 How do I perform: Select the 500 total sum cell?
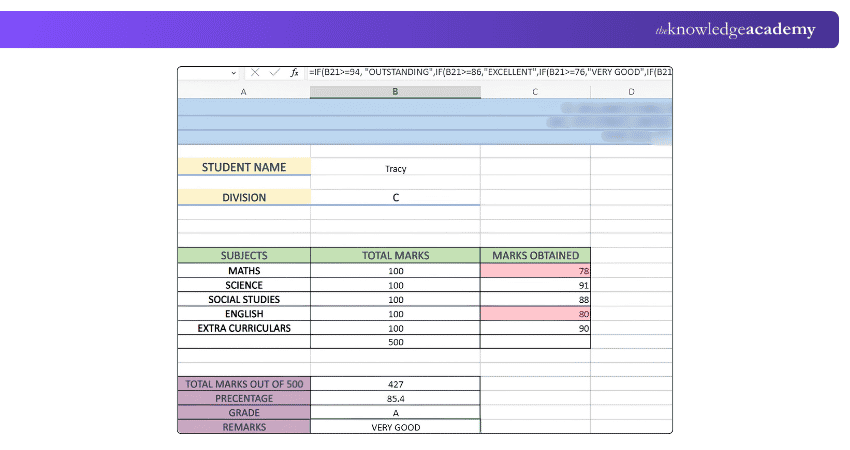(396, 342)
